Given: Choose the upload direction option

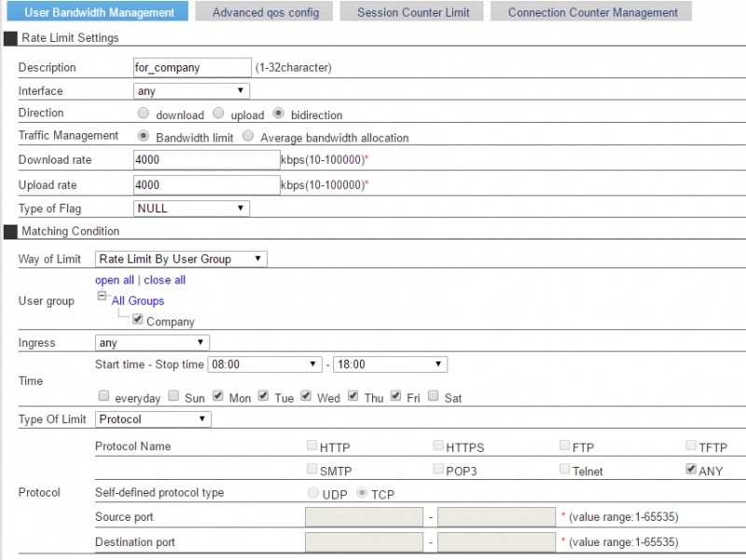Looking at the screenshot, I should [218, 114].
